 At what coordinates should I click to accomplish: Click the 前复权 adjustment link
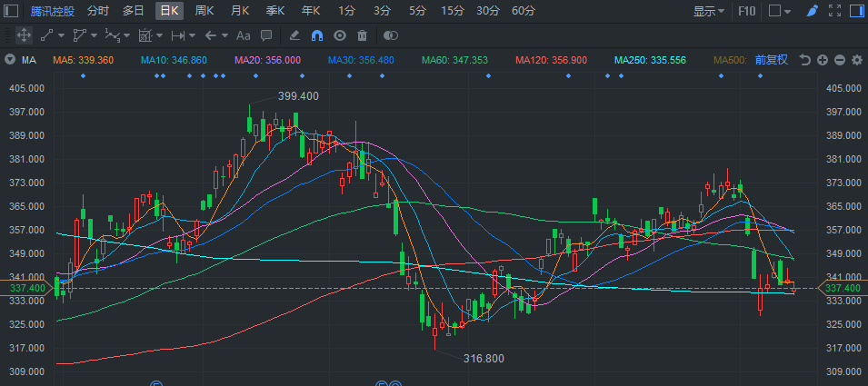[x=771, y=60]
